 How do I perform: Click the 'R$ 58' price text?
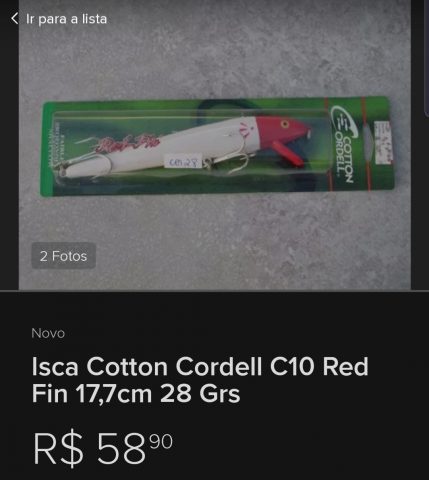click(x=90, y=448)
